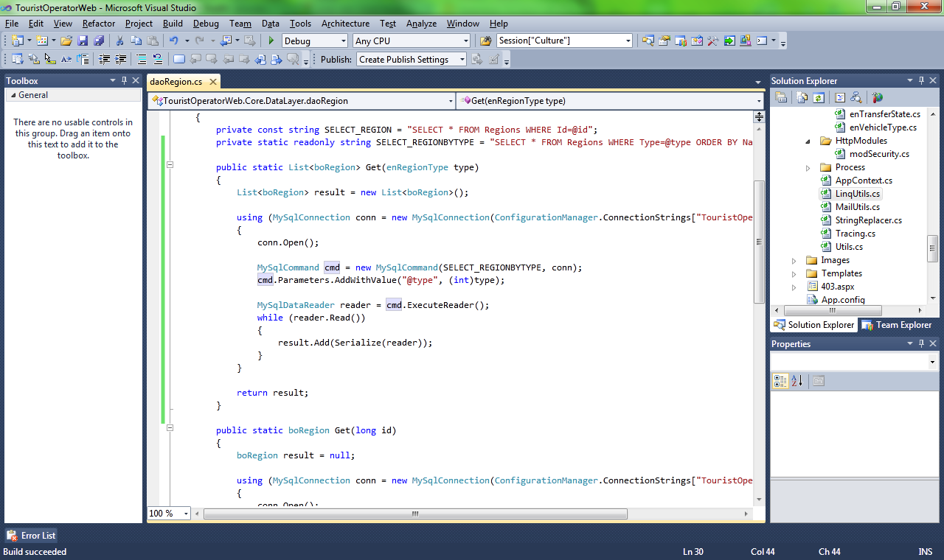Open Create Publish Settings dropdown
This screenshot has height=560, width=944.
click(462, 60)
